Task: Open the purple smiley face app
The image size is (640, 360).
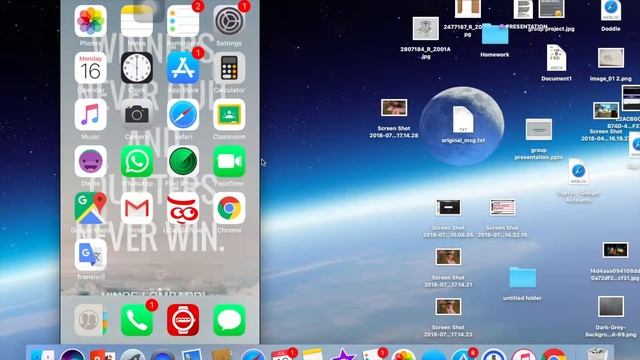Action: coord(91,162)
